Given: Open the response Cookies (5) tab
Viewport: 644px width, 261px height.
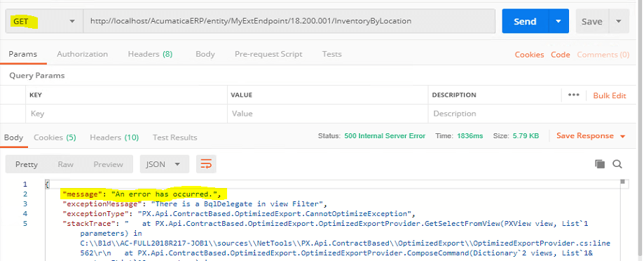Looking at the screenshot, I should (x=55, y=138).
